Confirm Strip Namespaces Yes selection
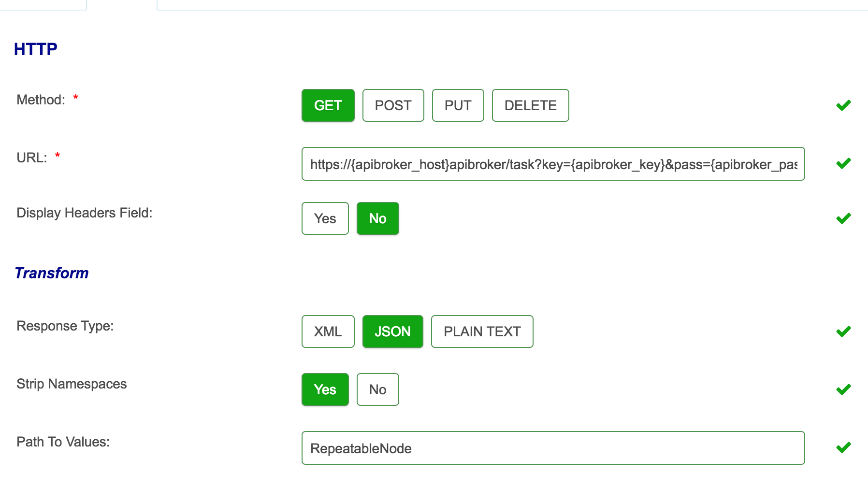The width and height of the screenshot is (868, 489). [325, 389]
